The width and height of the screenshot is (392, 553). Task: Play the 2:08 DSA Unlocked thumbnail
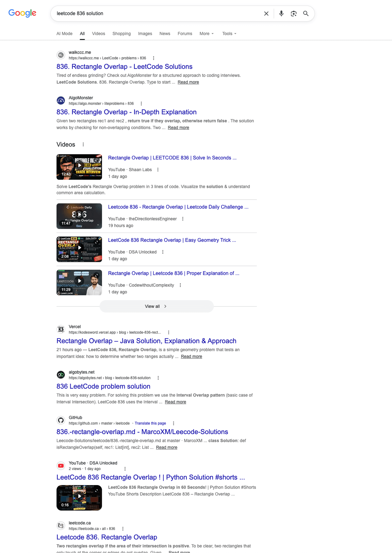79,249
